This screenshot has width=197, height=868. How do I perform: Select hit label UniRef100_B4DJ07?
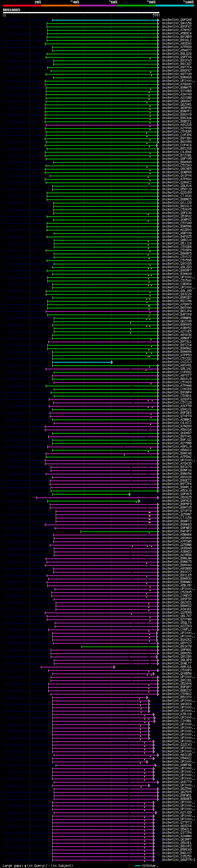(x=177, y=853)
